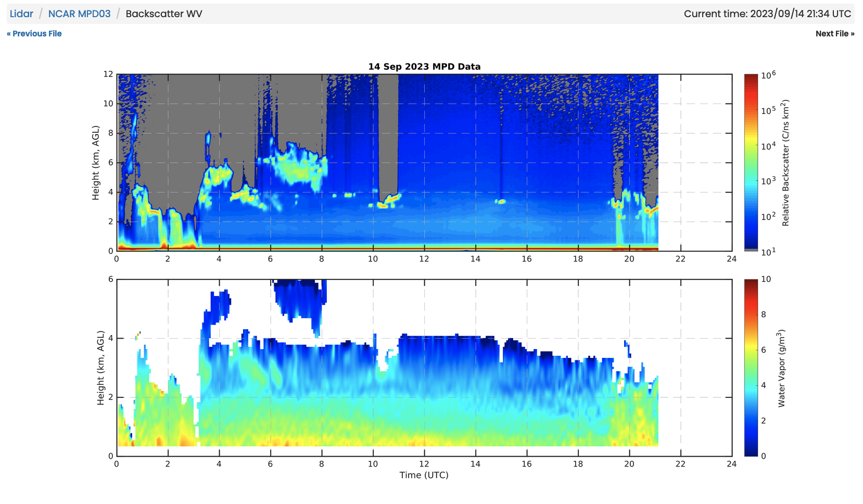Image resolution: width=863 pixels, height=504 pixels.
Task: Click the 24 hour tick under water vapor plot
Action: 731,464
